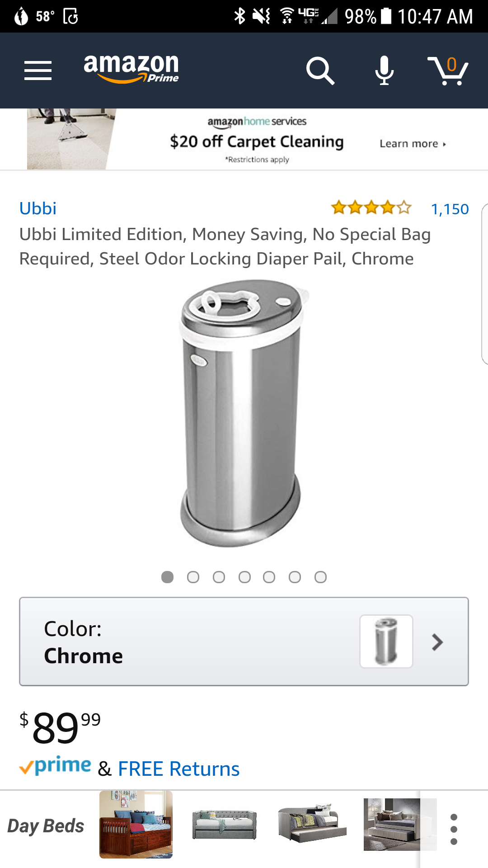Open the hamburger navigation menu
Screen dimensions: 488x868
click(38, 71)
